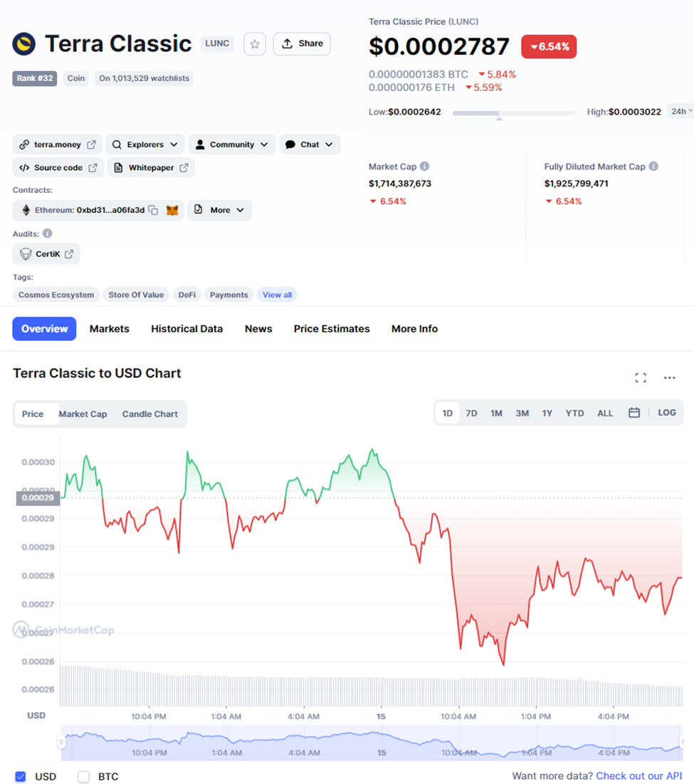Open chart options three-dot menu
Screen dimensions: 694x784
670,378
